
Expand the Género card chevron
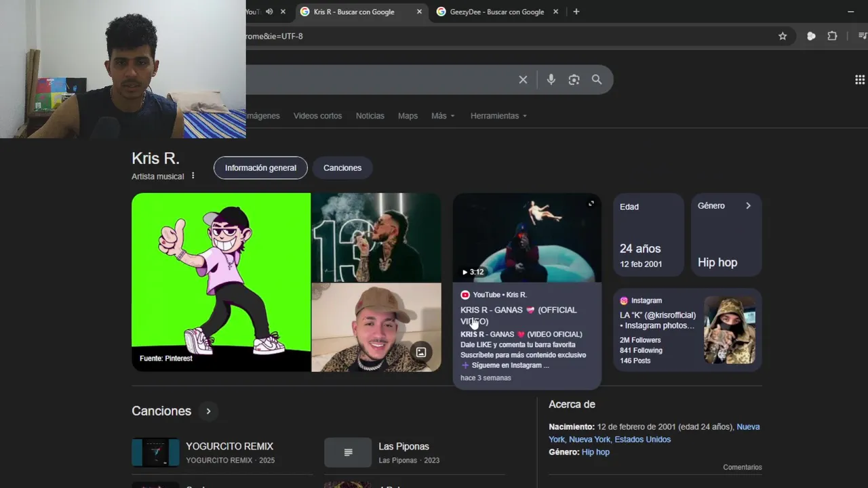748,206
